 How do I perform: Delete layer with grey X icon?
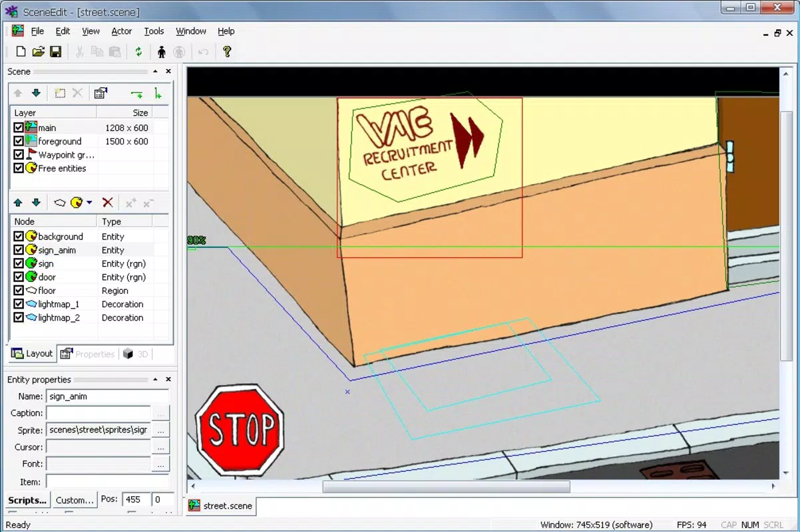[77, 93]
